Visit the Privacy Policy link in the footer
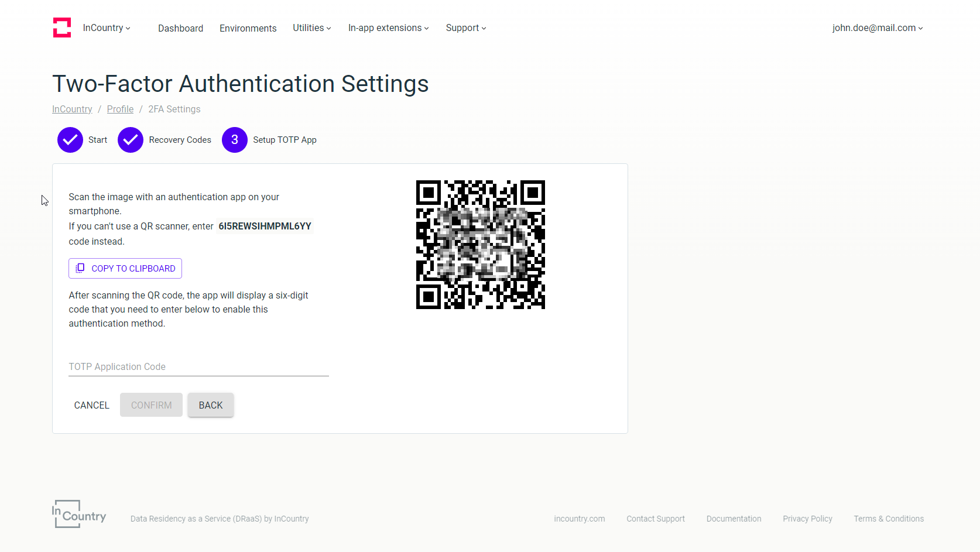 coord(807,519)
